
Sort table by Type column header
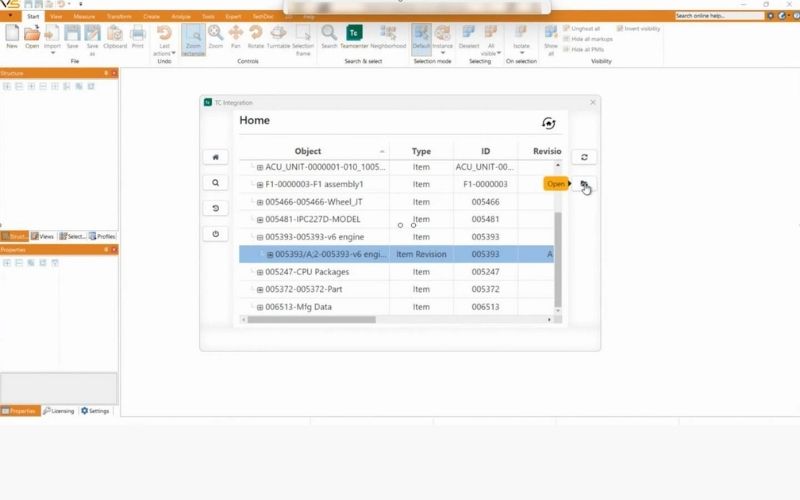pos(421,151)
